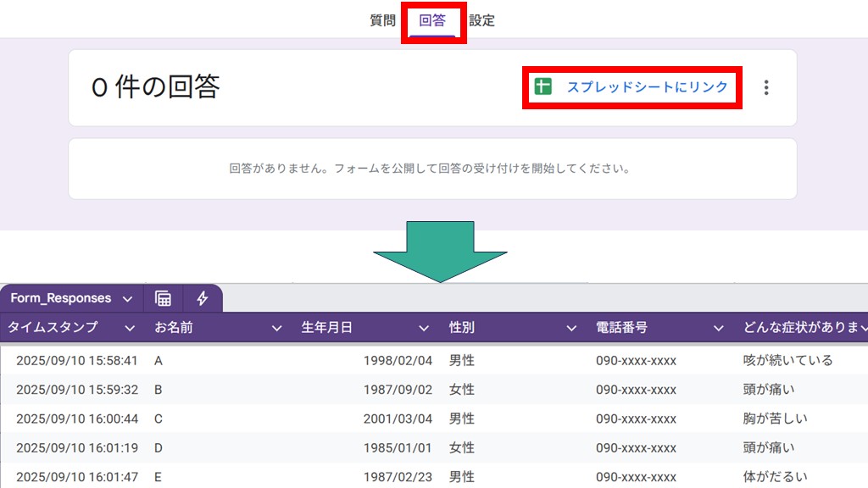Viewport: 868px width, 488px height.
Task: Select the Form_Responses sheet tab
Action: 59,298
